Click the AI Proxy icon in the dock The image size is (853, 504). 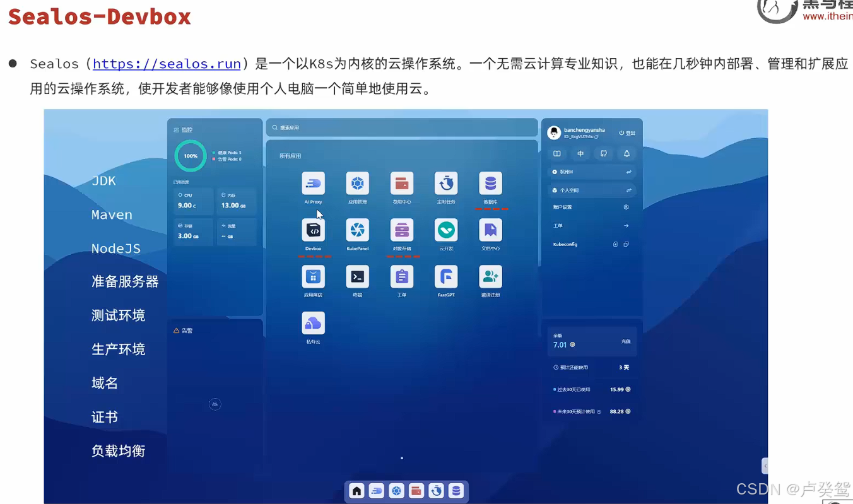click(377, 491)
